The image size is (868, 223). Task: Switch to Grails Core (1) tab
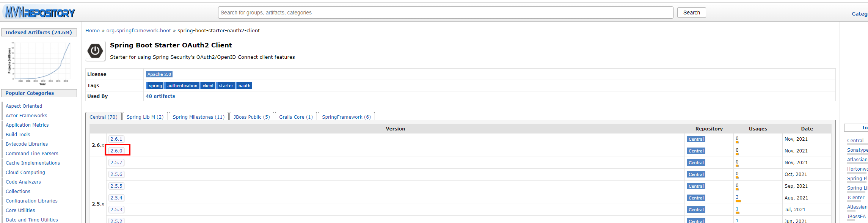(x=296, y=117)
